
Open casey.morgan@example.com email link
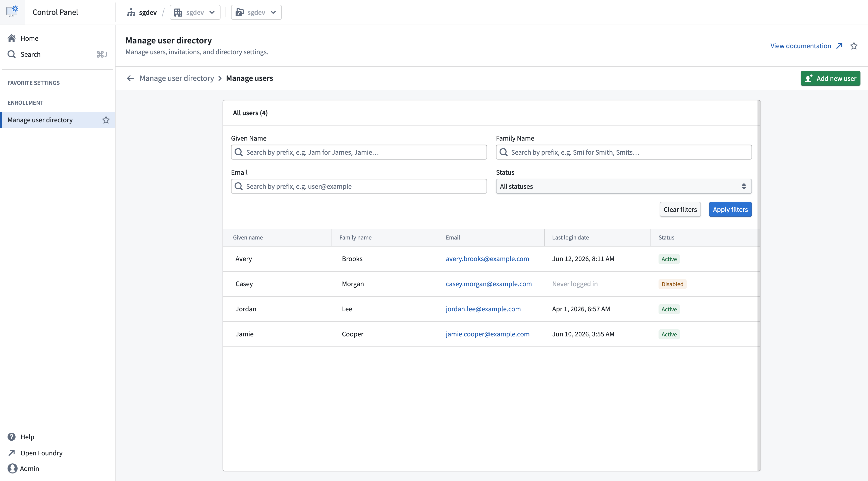tap(489, 284)
